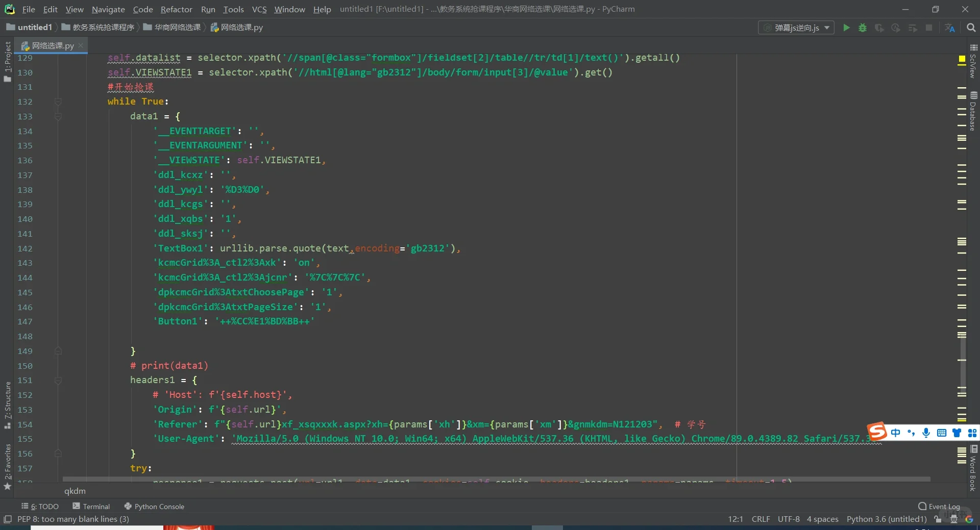Change Python 3.6 interpreter selector
The width and height of the screenshot is (980, 530).
click(x=887, y=519)
